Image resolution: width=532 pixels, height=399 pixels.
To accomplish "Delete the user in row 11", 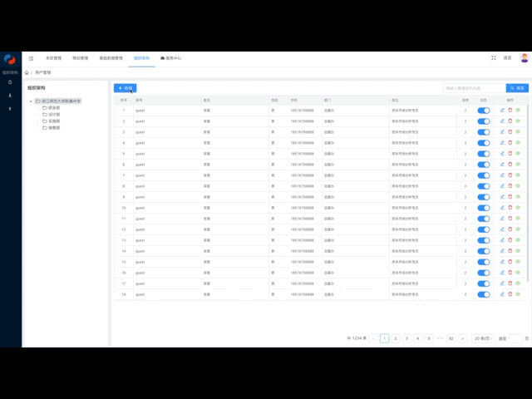I will (x=510, y=219).
